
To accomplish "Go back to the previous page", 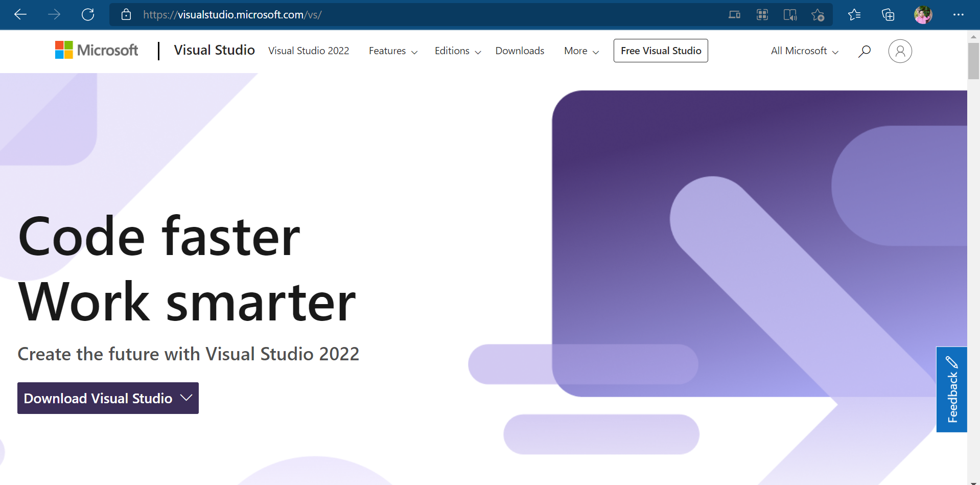I will click(20, 14).
